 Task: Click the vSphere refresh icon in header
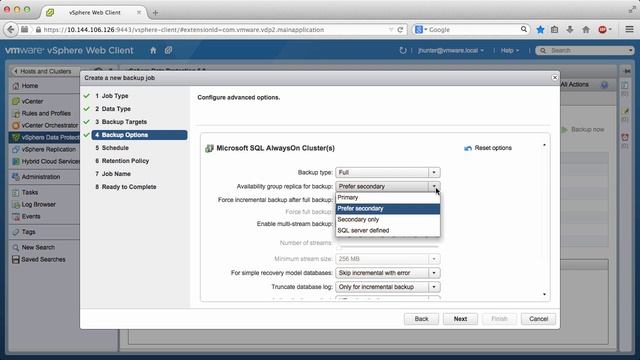[x=403, y=50]
